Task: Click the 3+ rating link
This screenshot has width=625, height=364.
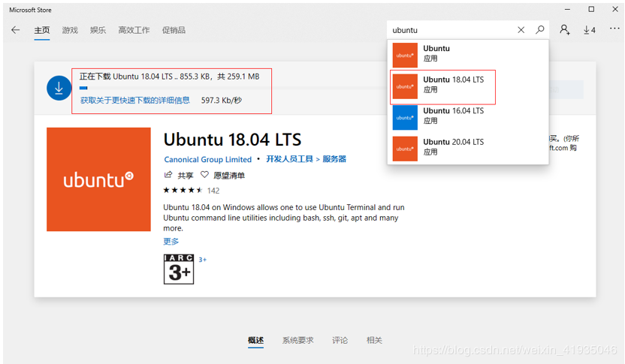Action: pyautogui.click(x=203, y=260)
